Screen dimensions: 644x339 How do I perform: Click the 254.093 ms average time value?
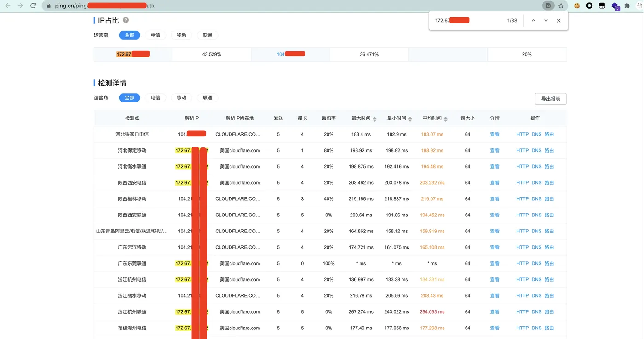pos(432,311)
